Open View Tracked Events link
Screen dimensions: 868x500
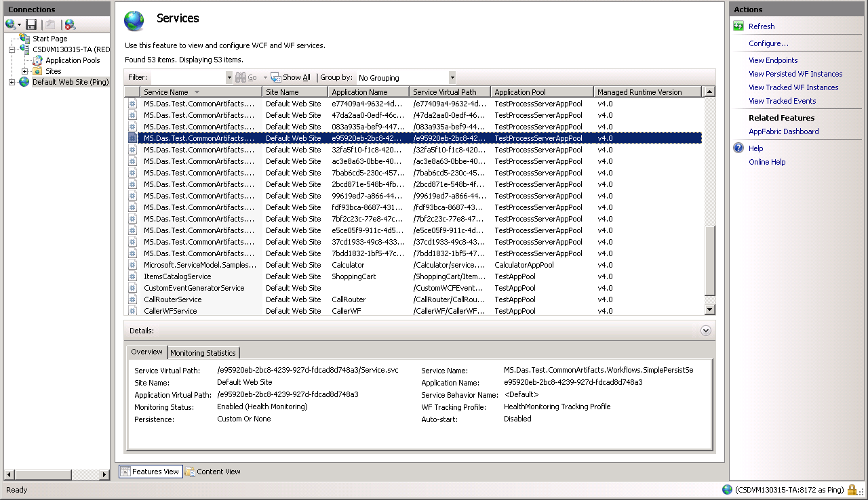[783, 101]
